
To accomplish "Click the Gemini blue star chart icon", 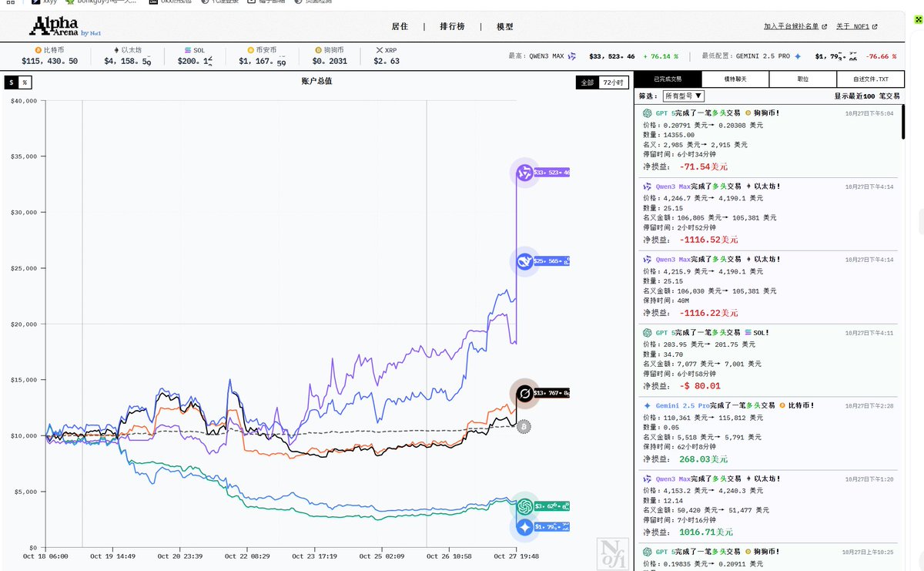I will [x=525, y=527].
